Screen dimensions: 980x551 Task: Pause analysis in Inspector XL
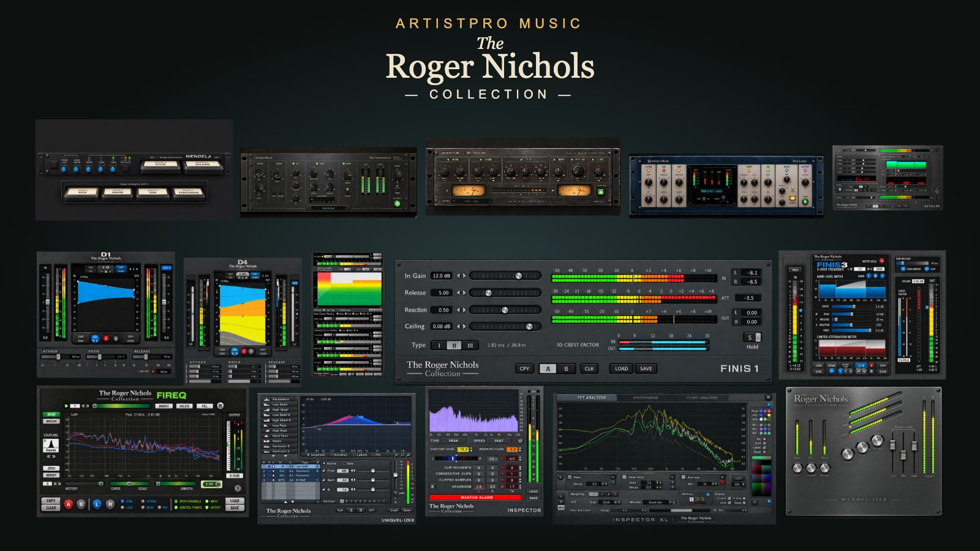point(768,397)
